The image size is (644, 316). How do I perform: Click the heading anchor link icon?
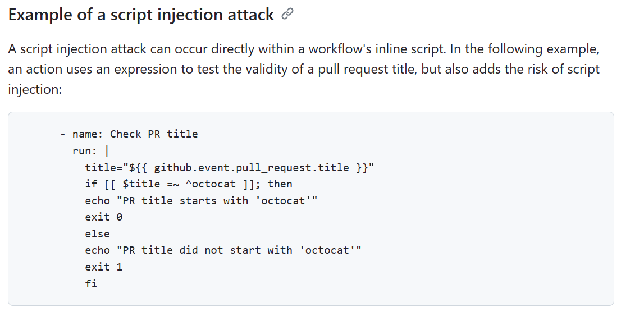pos(287,15)
